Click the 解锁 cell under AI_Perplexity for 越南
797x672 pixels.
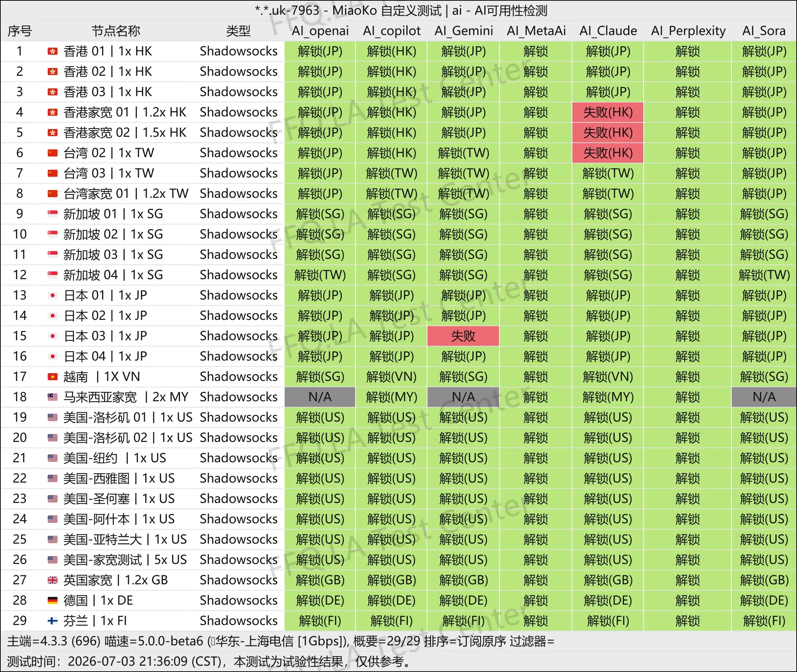(688, 377)
